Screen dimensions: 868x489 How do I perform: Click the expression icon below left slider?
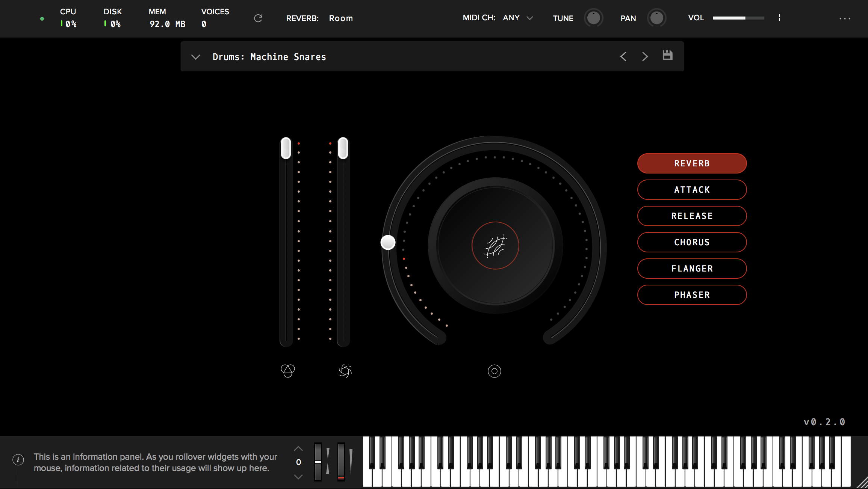pyautogui.click(x=287, y=371)
